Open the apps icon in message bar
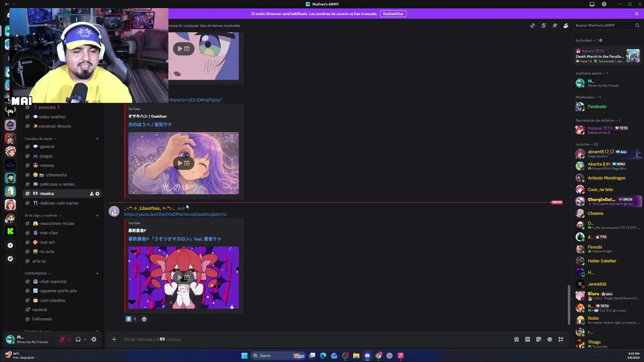The width and height of the screenshot is (644, 362). [560, 339]
